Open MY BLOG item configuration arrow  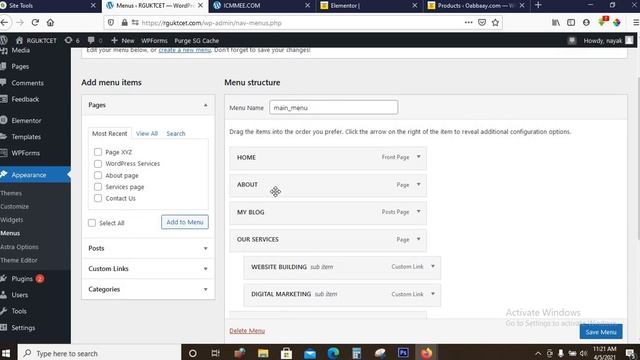coord(418,211)
